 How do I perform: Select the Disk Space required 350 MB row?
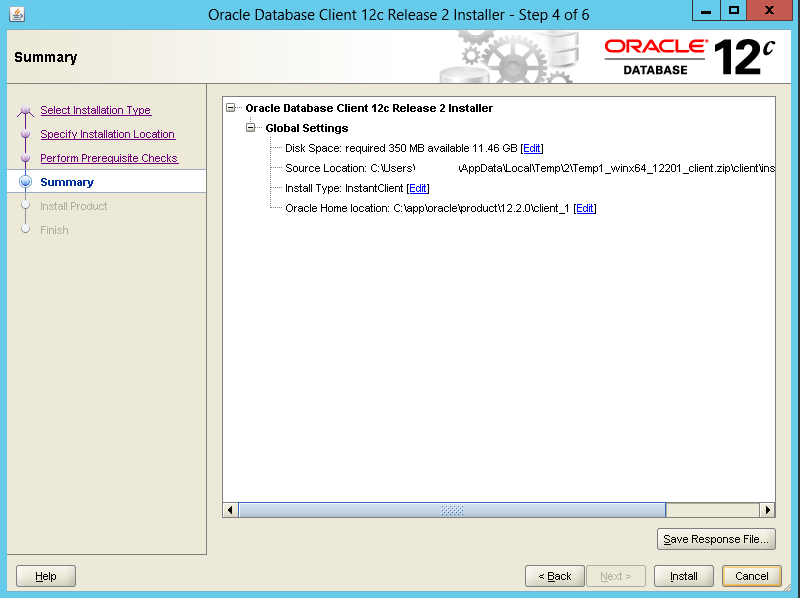click(x=401, y=148)
